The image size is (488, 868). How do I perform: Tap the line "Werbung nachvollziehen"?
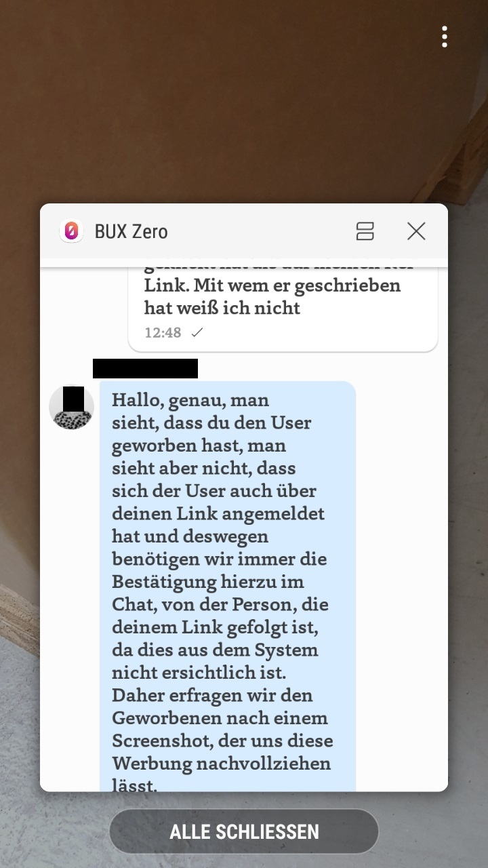tap(221, 764)
